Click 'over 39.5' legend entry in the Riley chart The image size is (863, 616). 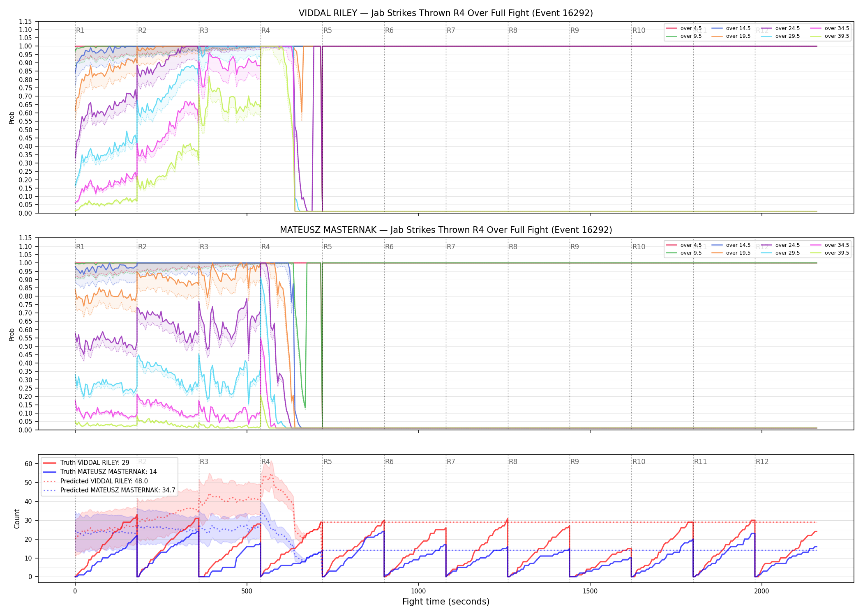[x=830, y=36]
